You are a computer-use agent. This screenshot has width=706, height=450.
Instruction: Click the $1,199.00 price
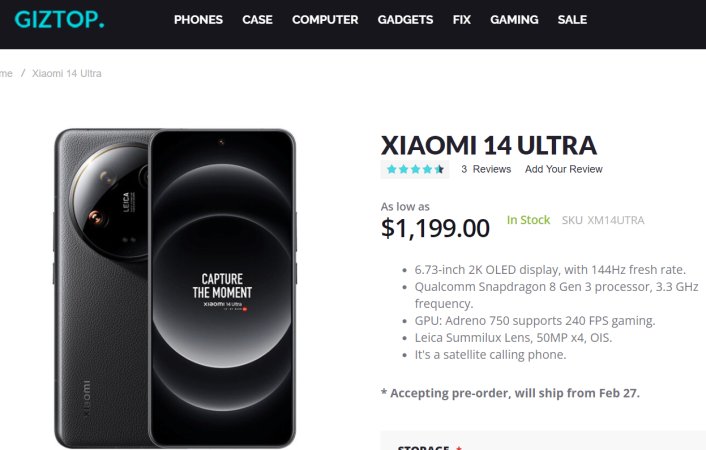pyautogui.click(x=435, y=228)
